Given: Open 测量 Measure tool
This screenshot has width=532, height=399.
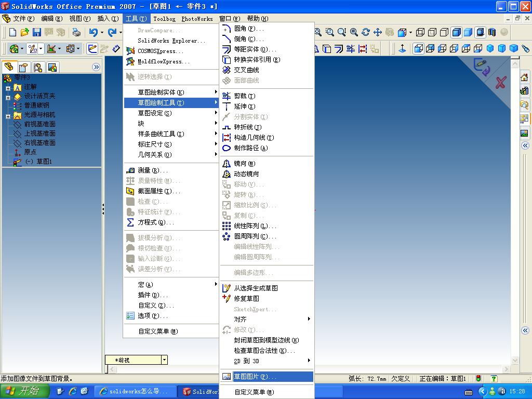Looking at the screenshot, I should [x=171, y=170].
